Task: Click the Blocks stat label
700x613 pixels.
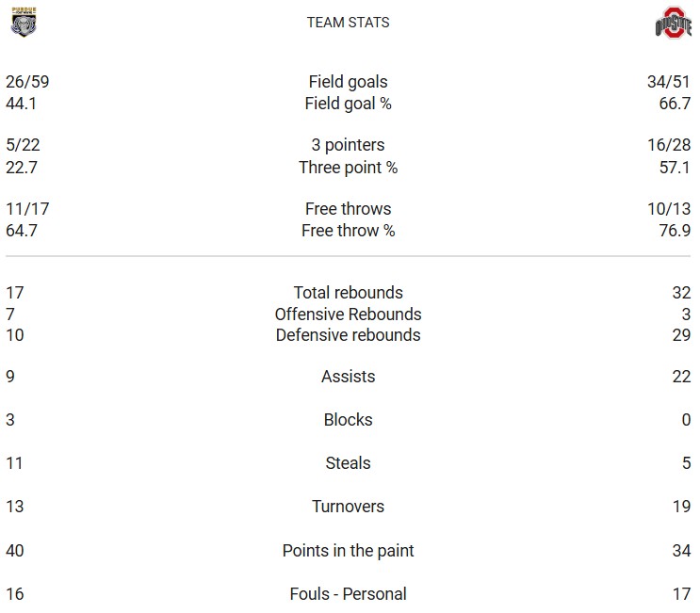Action: coord(348,420)
